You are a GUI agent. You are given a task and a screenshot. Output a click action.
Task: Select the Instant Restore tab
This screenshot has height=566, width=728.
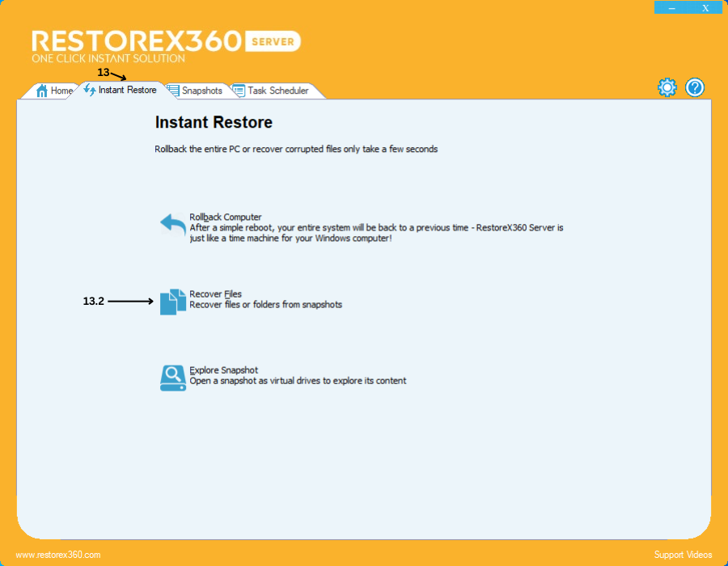pos(121,90)
